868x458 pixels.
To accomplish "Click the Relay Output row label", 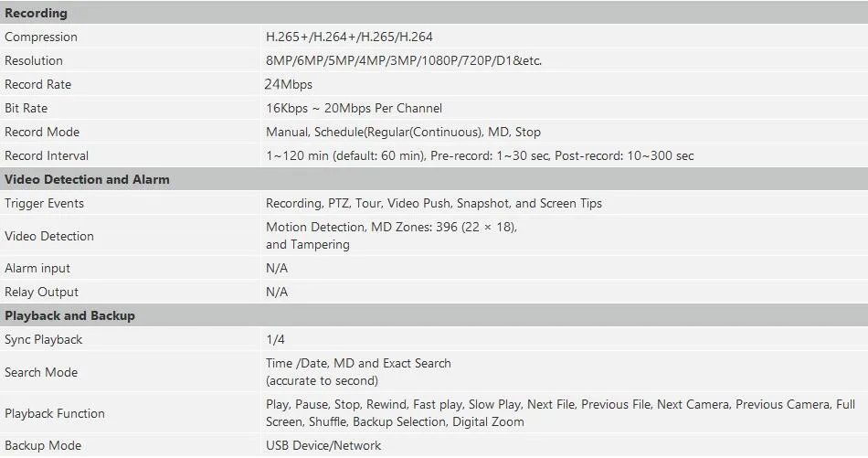I will coord(41,293).
